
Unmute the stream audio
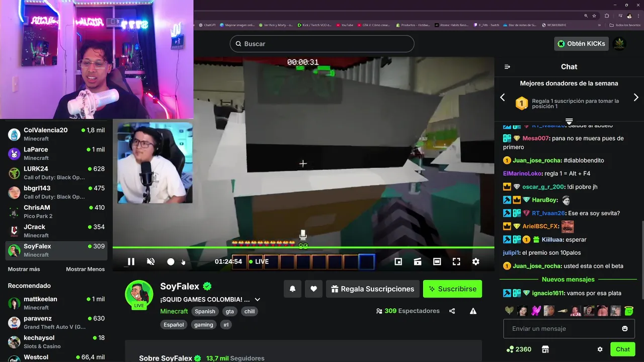point(150,261)
